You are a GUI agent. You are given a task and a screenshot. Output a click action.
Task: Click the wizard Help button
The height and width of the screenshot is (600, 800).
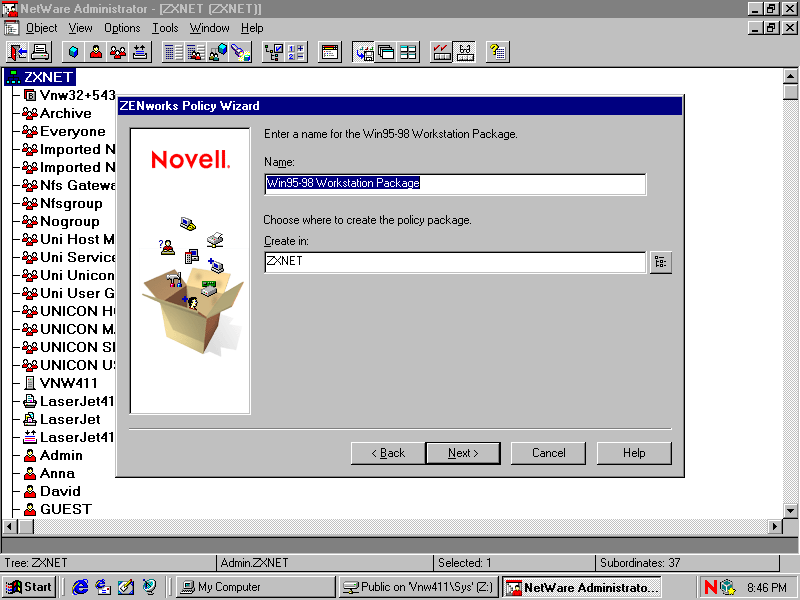(x=634, y=453)
